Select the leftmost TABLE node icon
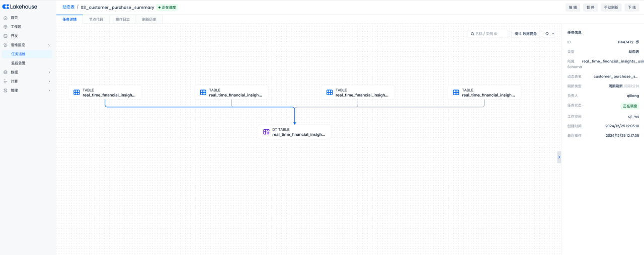 76,93
